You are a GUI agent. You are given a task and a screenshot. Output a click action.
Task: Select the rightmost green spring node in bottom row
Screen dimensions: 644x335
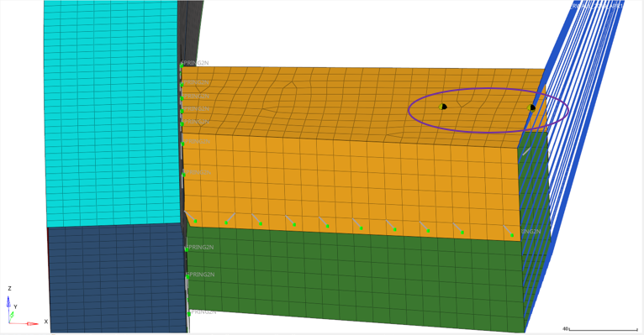point(512,235)
